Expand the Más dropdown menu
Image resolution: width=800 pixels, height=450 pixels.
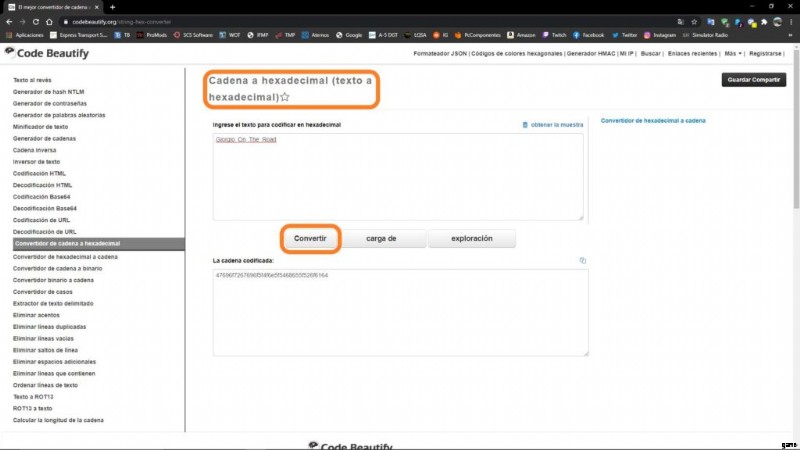[x=733, y=53]
